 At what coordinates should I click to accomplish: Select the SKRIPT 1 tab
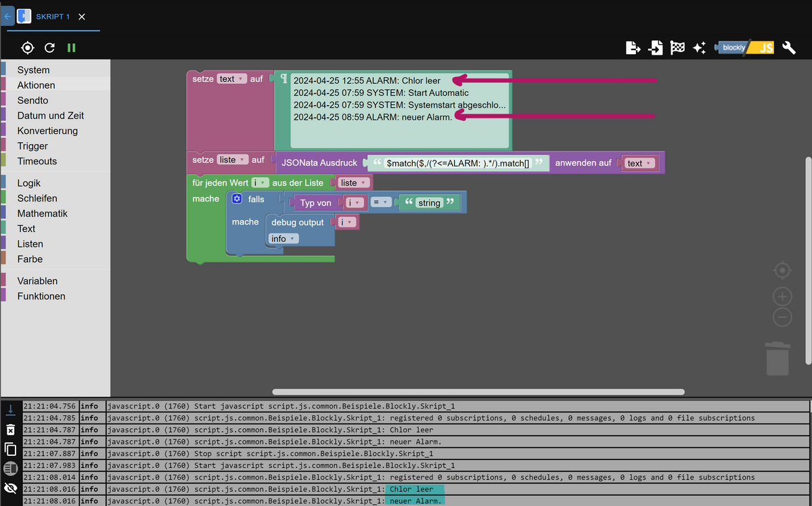point(53,16)
